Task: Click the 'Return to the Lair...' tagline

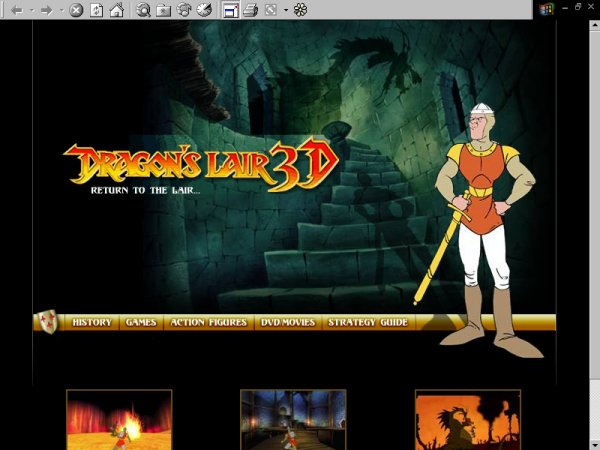Action: 145,190
